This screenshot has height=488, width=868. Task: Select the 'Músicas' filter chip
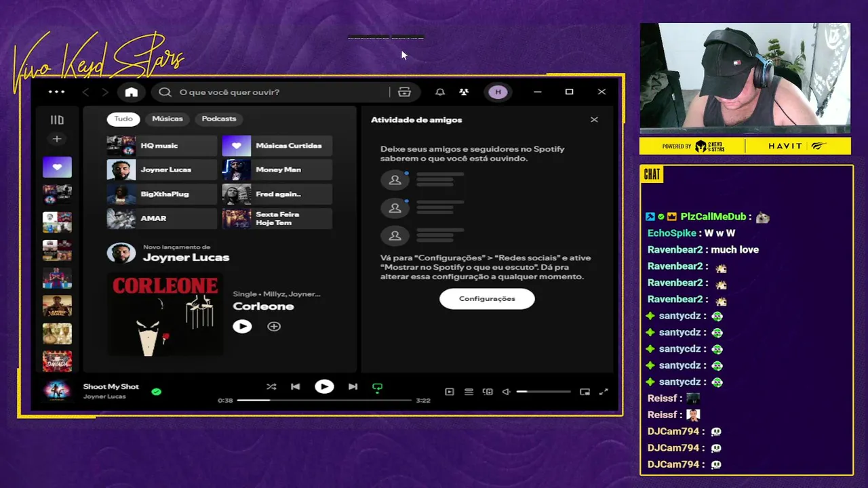(x=167, y=119)
